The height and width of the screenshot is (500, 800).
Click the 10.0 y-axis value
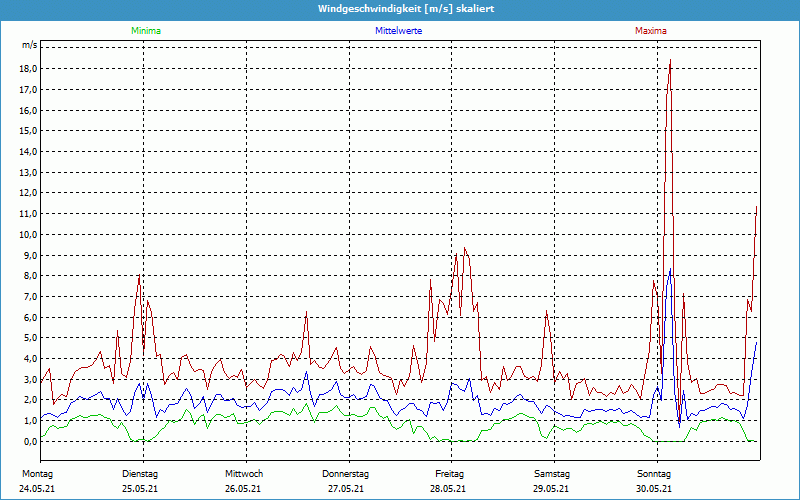28,234
